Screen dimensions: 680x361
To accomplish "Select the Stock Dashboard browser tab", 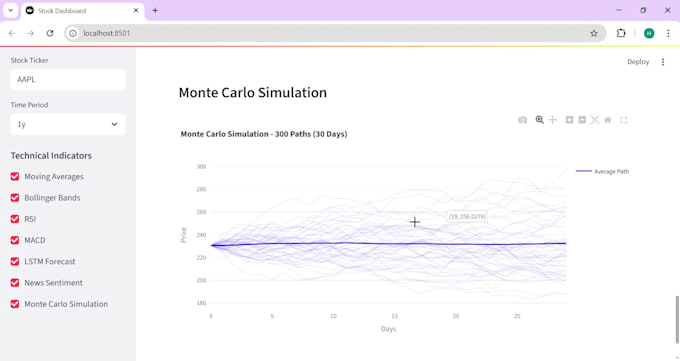I will click(82, 10).
